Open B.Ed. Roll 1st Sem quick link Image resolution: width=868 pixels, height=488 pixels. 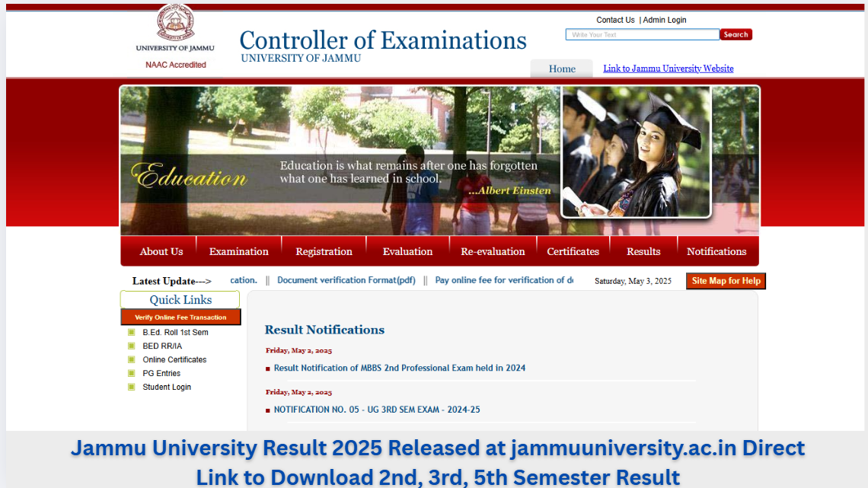tap(175, 333)
